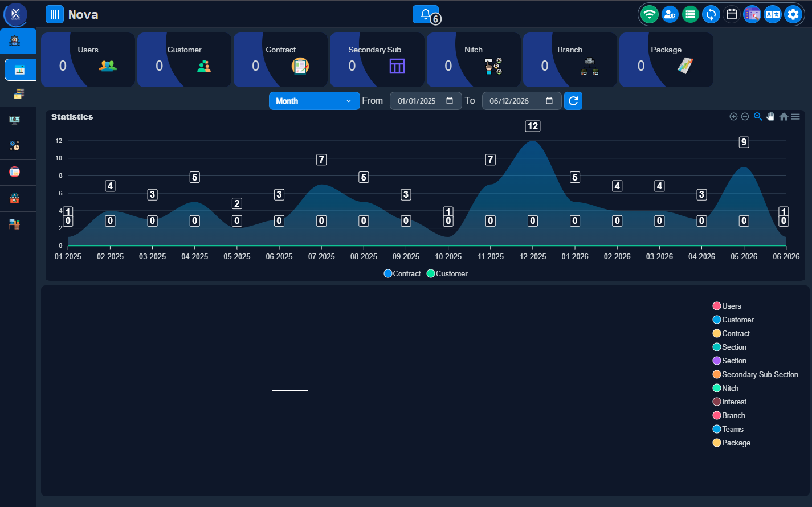
Task: Reset chart zoom with the home icon
Action: click(784, 117)
